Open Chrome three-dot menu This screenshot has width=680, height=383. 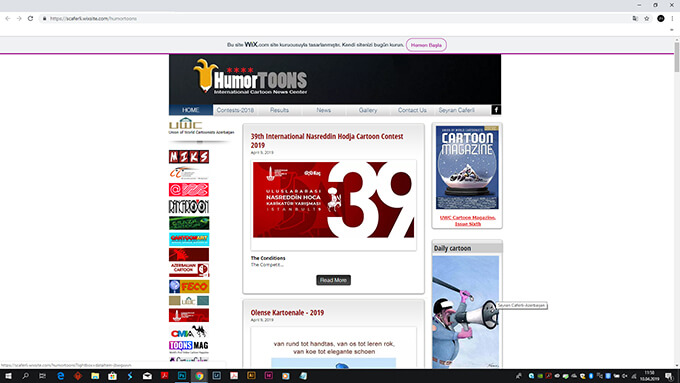pos(672,19)
